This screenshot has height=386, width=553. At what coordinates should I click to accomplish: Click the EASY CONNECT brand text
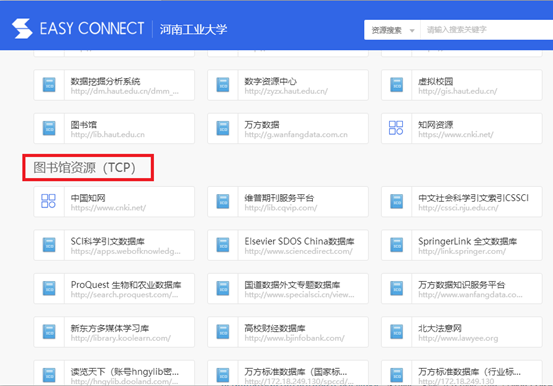92,29
